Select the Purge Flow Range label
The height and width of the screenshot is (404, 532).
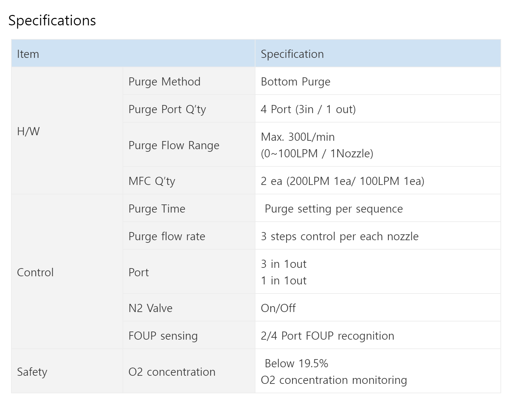click(174, 145)
